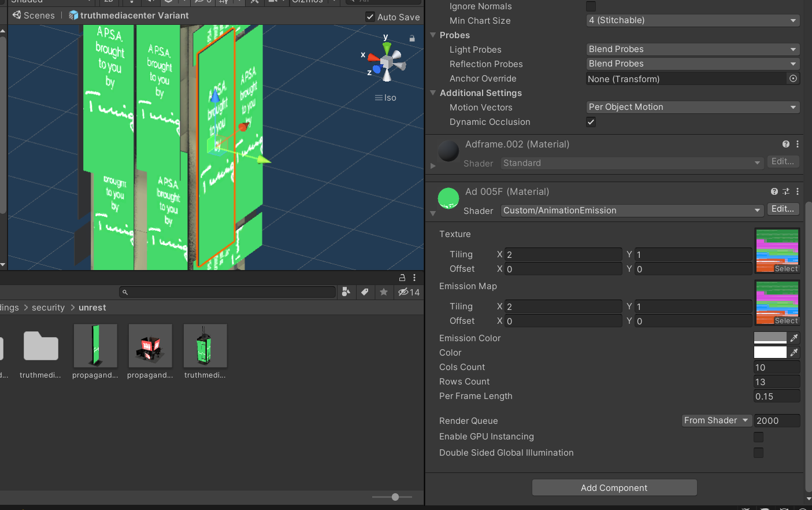The image size is (812, 510).
Task: Click the asset icon size slider
Action: 392,497
